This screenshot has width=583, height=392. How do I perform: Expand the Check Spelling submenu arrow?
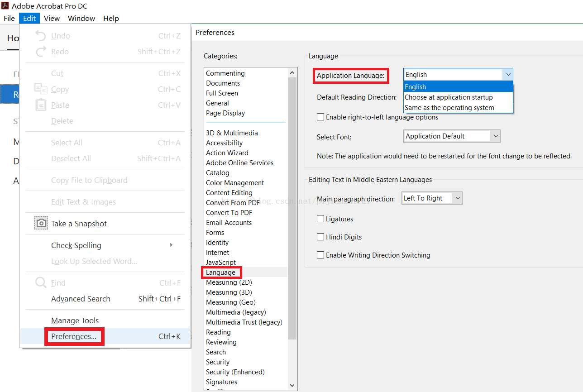point(171,245)
